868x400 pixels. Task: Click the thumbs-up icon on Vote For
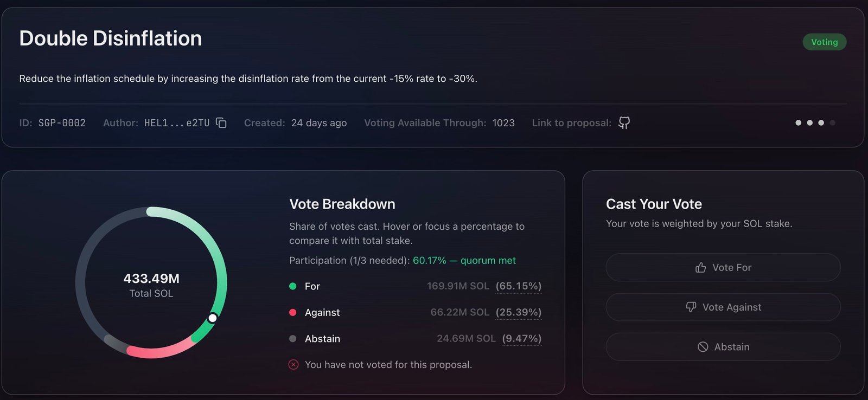[x=701, y=268]
